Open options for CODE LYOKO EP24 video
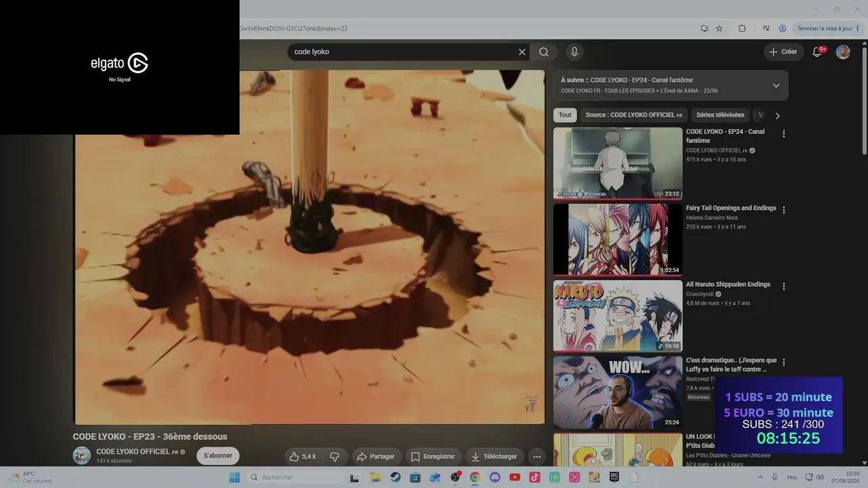This screenshot has width=868, height=488. 784,134
